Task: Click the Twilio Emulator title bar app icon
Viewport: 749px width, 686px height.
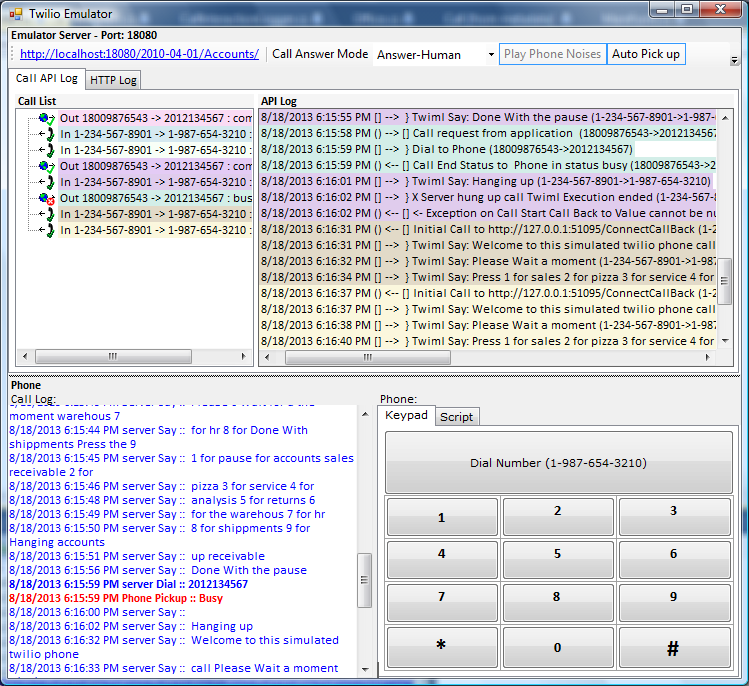Action: click(16, 14)
